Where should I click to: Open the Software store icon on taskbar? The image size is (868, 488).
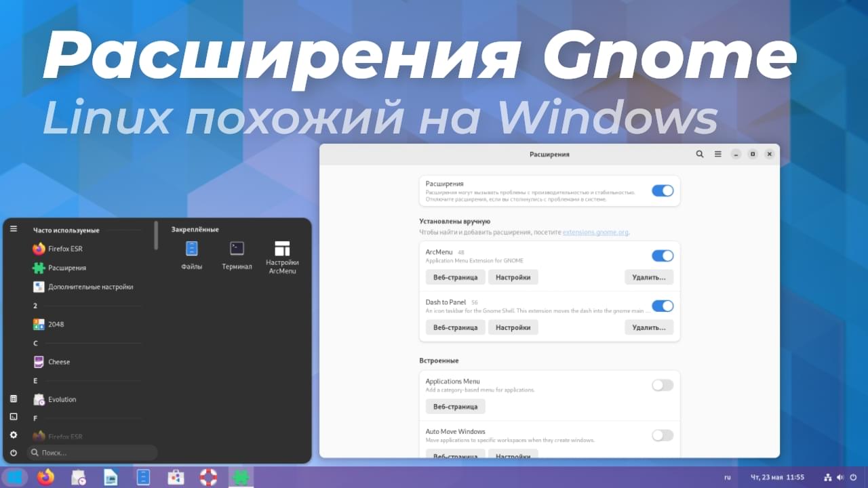coord(176,477)
